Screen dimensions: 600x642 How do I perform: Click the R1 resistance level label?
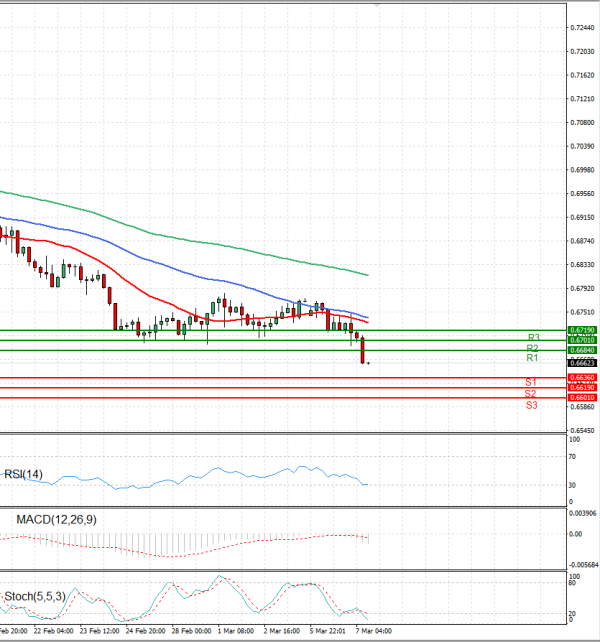(x=534, y=357)
